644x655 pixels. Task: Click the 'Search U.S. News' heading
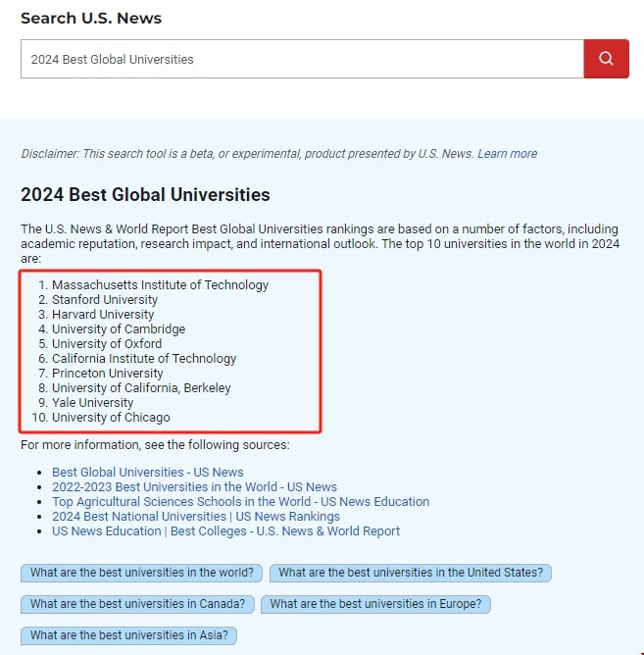(91, 19)
